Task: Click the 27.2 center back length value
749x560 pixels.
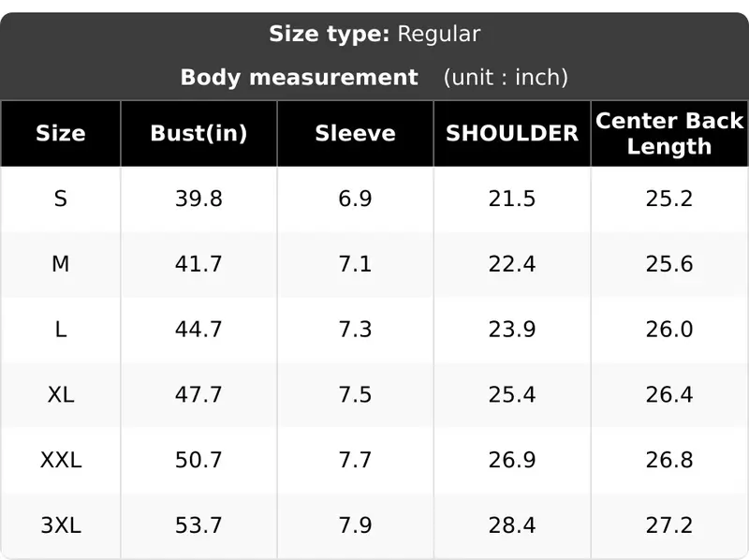Action: point(669,525)
